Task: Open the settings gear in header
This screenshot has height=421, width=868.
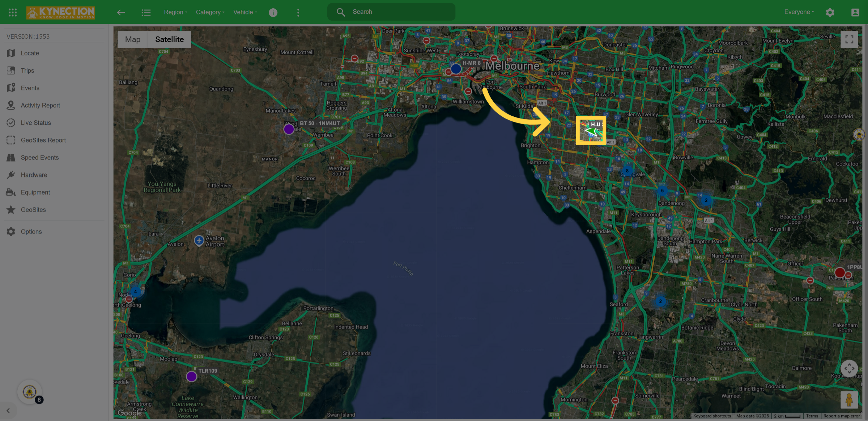Action: point(830,12)
